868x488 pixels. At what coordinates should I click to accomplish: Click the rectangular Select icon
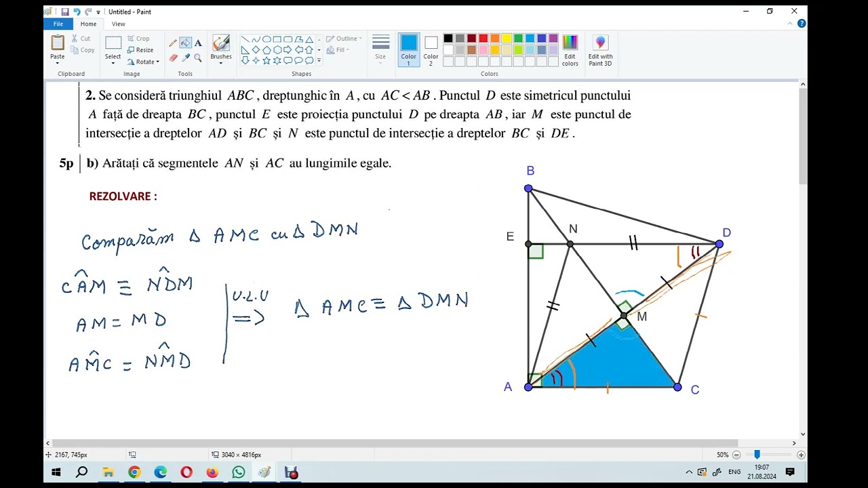point(113,43)
